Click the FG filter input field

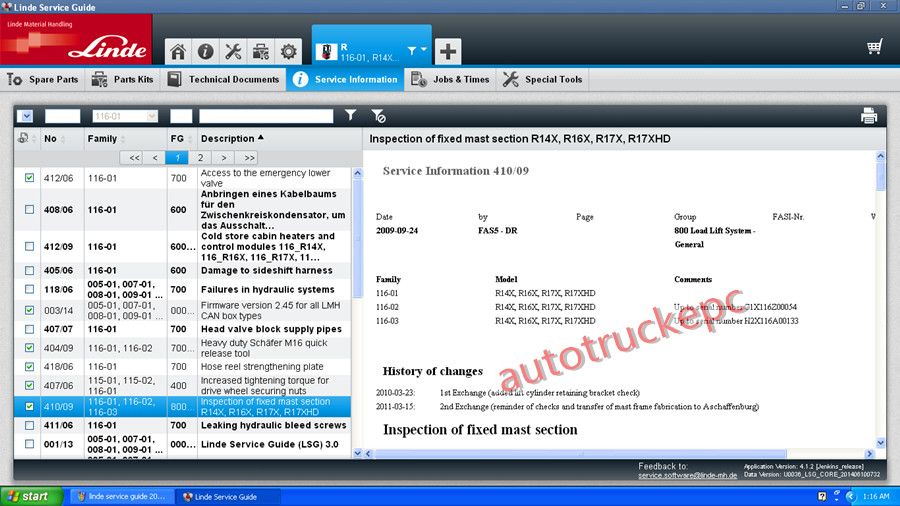pyautogui.click(x=181, y=116)
